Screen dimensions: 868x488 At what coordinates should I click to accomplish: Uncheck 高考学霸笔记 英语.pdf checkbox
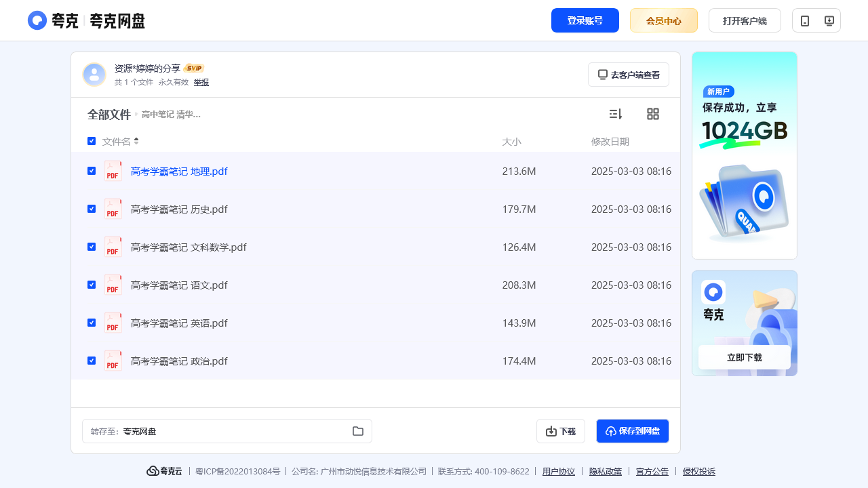click(92, 323)
